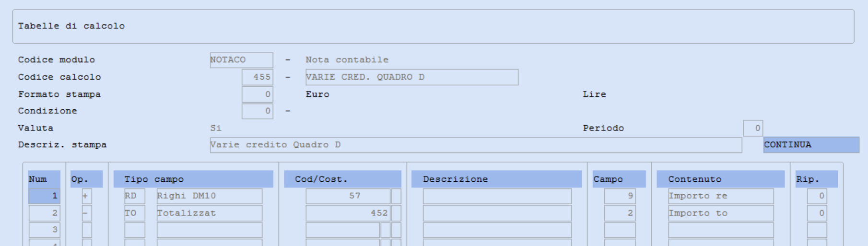This screenshot has height=246, width=868.
Task: Select the Codice modulo field NOTACO
Action: [241, 60]
